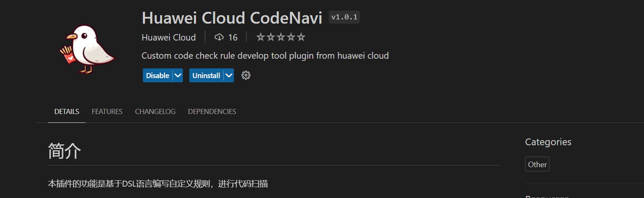This screenshot has width=644, height=198.
Task: Expand the Disable button dropdown arrow
Action: pos(178,76)
